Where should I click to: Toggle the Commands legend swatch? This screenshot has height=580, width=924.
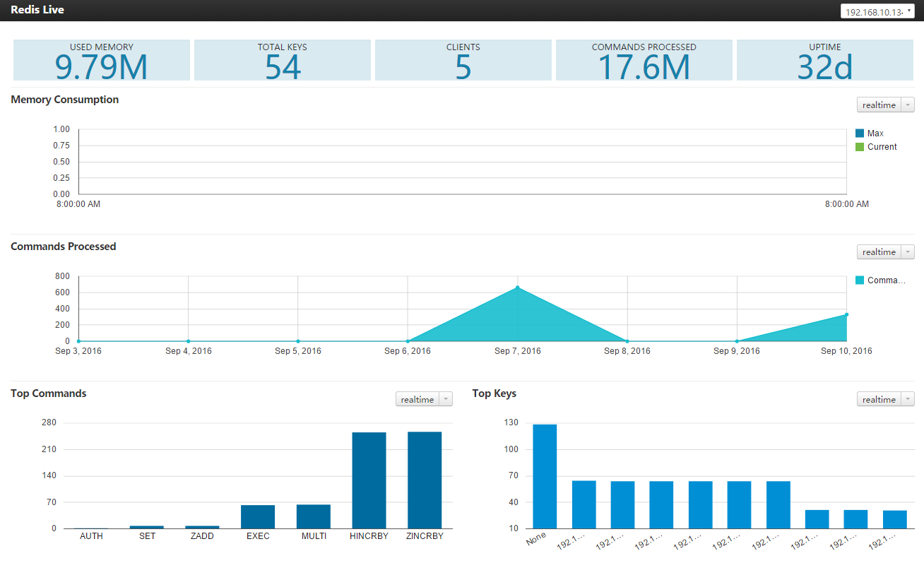point(860,280)
